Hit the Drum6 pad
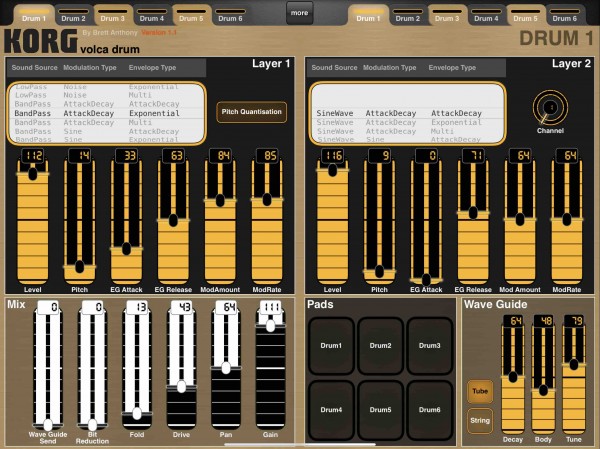This screenshot has height=449, width=600. pos(429,410)
